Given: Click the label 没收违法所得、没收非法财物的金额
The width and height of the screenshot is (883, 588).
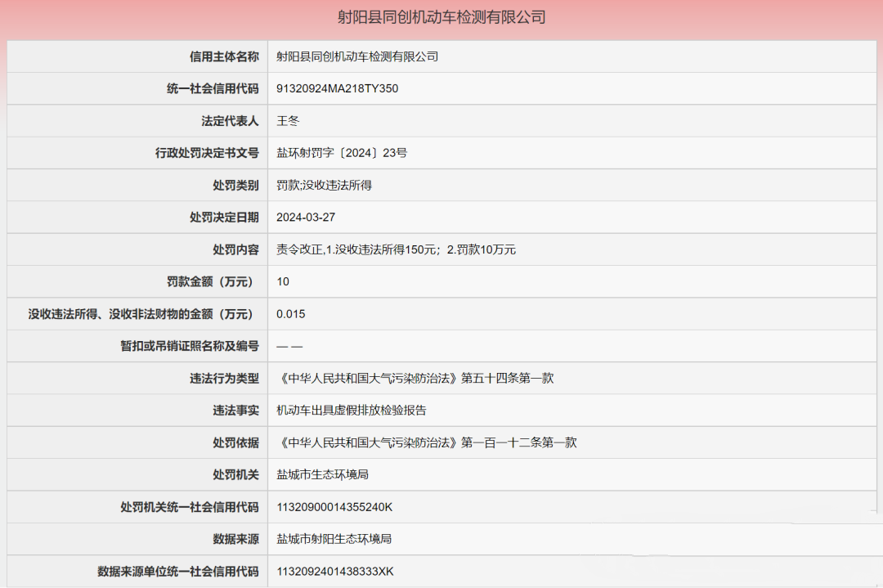Looking at the screenshot, I should (120, 314).
